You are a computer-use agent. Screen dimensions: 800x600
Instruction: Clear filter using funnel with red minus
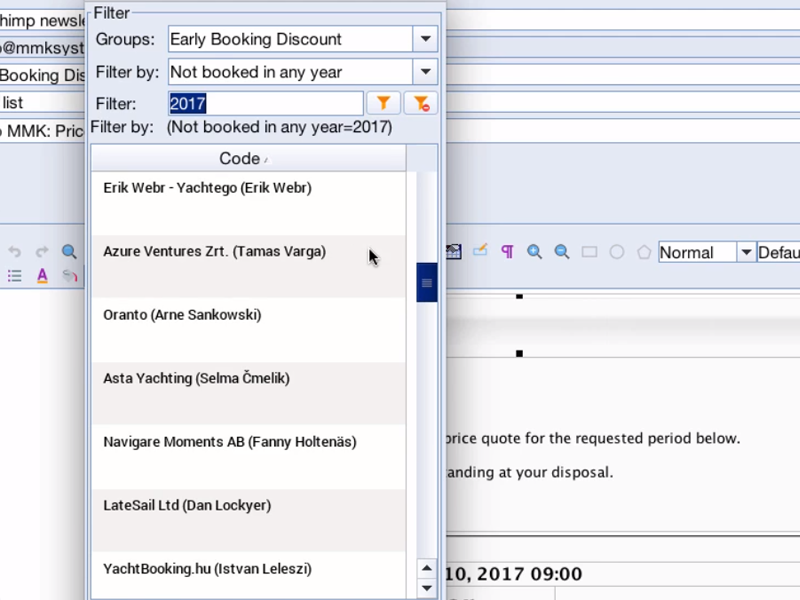click(x=421, y=103)
